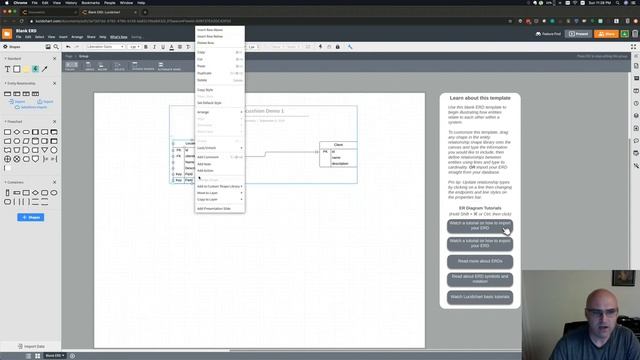Open the Chrome History menu in macOS bar

tap(71, 3)
